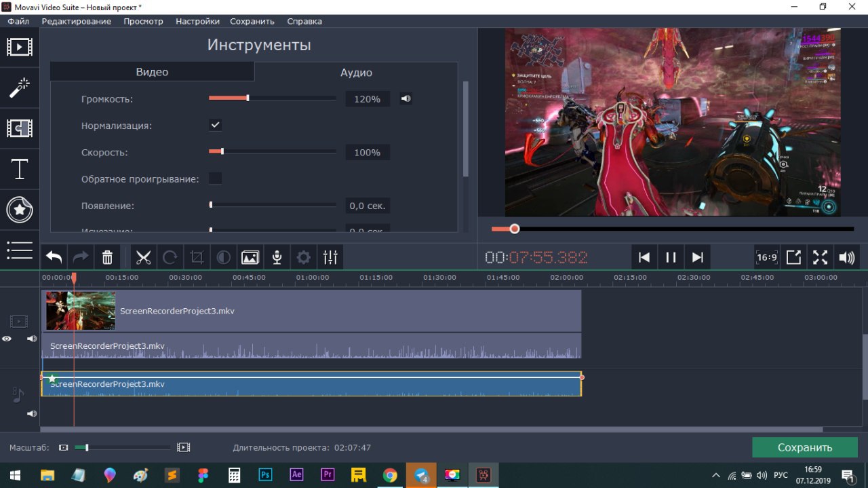868x488 pixels.
Task: Check the Обратное проигрывание checkbox
Action: point(215,179)
